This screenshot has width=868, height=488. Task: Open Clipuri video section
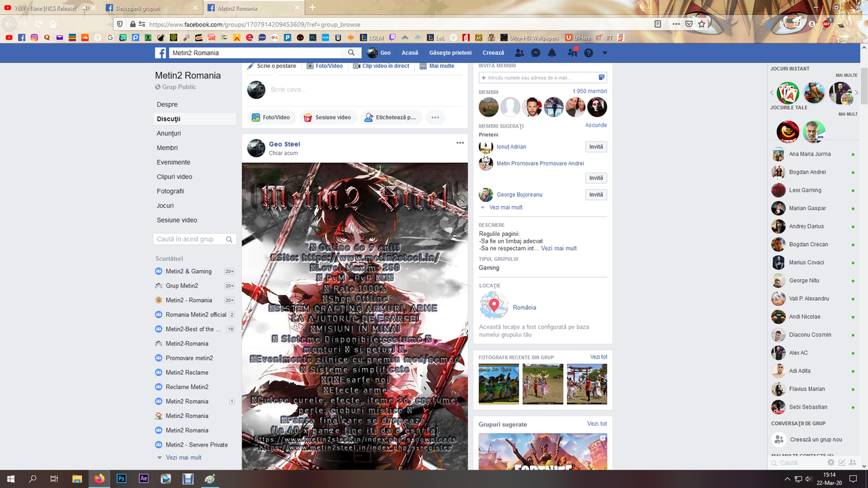tap(175, 177)
